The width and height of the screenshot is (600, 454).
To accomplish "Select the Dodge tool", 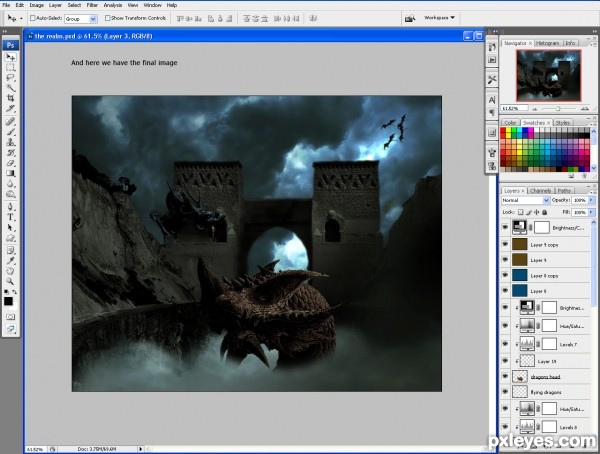I will coord(10,194).
